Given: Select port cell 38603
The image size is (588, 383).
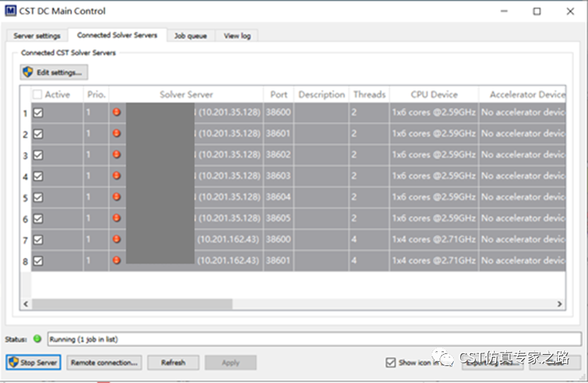Looking at the screenshot, I should click(x=278, y=175).
